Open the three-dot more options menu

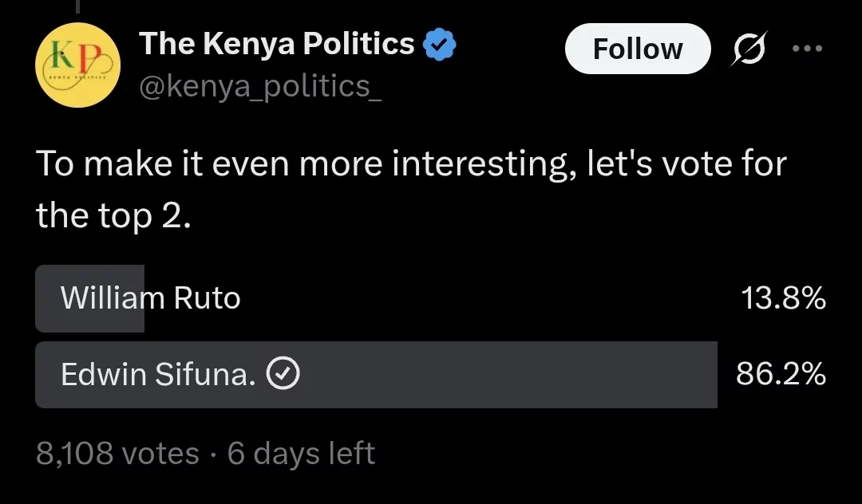point(807,49)
